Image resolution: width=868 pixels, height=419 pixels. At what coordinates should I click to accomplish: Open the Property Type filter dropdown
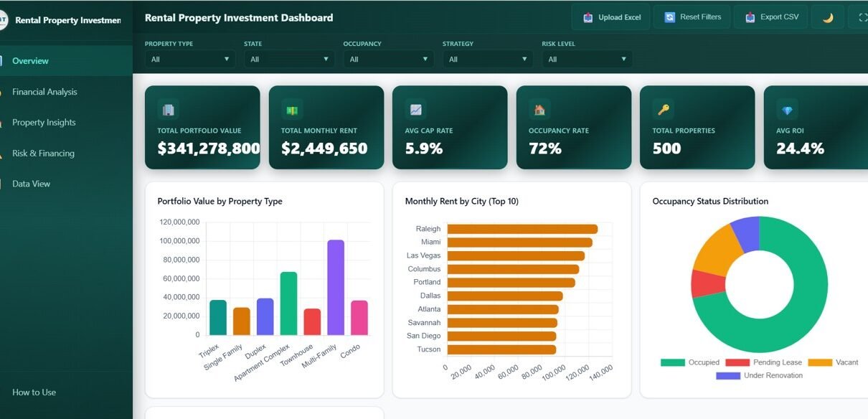pyautogui.click(x=190, y=60)
